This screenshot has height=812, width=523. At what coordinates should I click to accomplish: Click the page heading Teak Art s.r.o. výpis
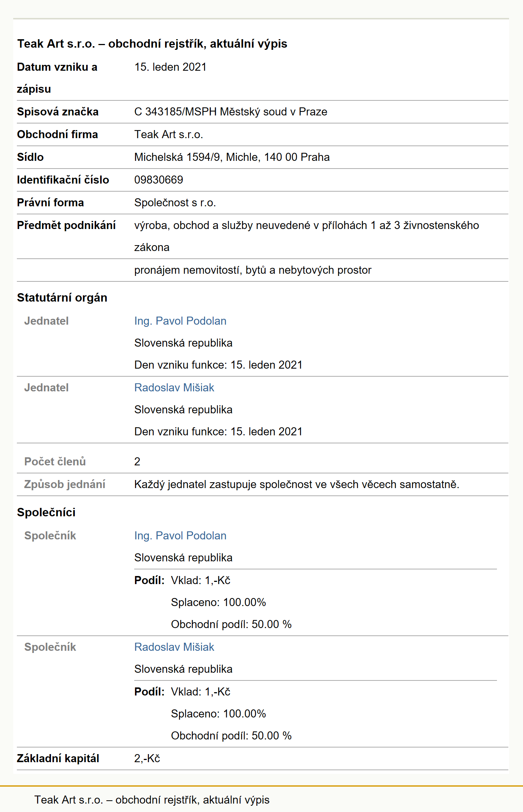pos(152,44)
